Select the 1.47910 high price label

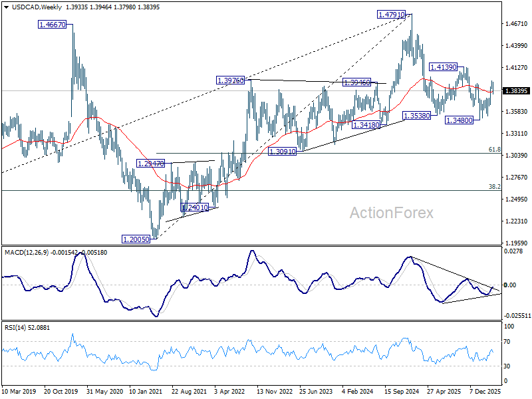coord(391,15)
